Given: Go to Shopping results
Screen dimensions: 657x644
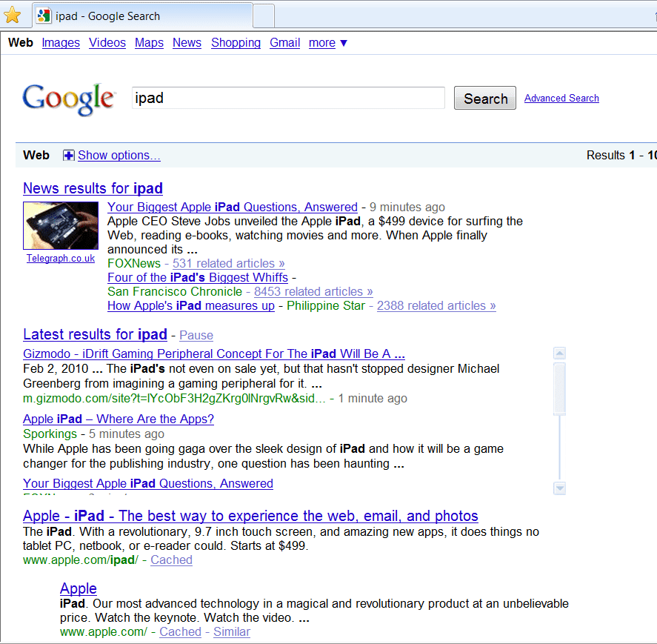Looking at the screenshot, I should pyautogui.click(x=236, y=43).
